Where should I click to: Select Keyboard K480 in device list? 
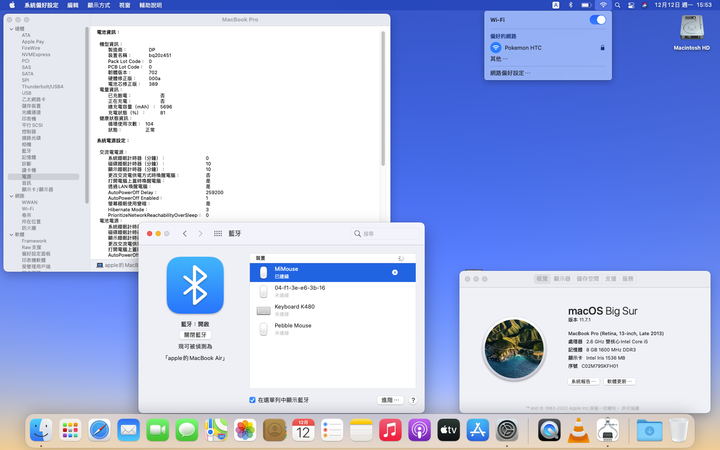pyautogui.click(x=332, y=310)
